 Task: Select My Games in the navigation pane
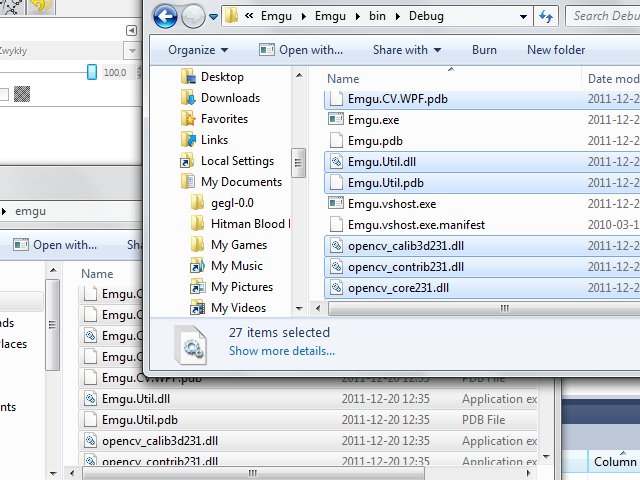point(229,245)
